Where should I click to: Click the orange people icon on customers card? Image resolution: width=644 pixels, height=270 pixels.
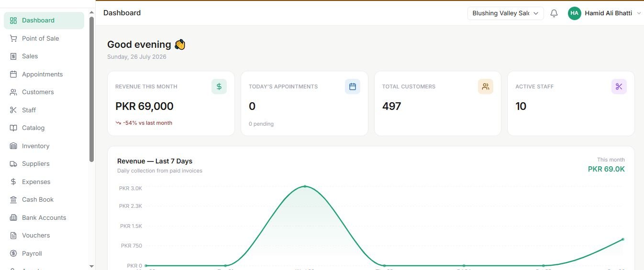(x=486, y=86)
